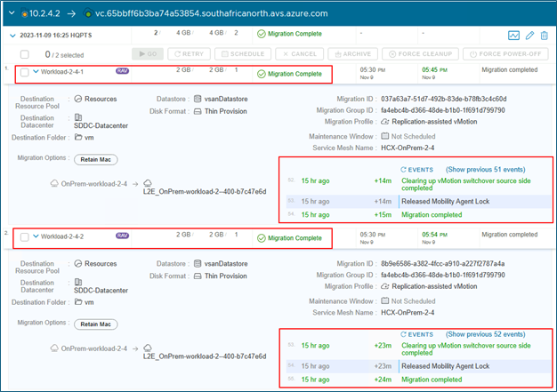The height and width of the screenshot is (392, 557).
Task: Collapse the 2023-11-09 16:25 HQPTS group
Action: (x=12, y=36)
